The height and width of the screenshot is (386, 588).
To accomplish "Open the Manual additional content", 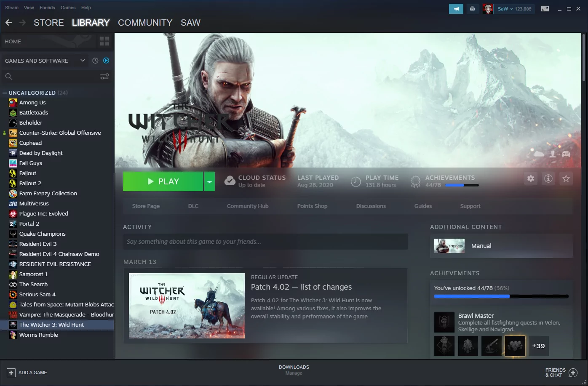I will [501, 246].
